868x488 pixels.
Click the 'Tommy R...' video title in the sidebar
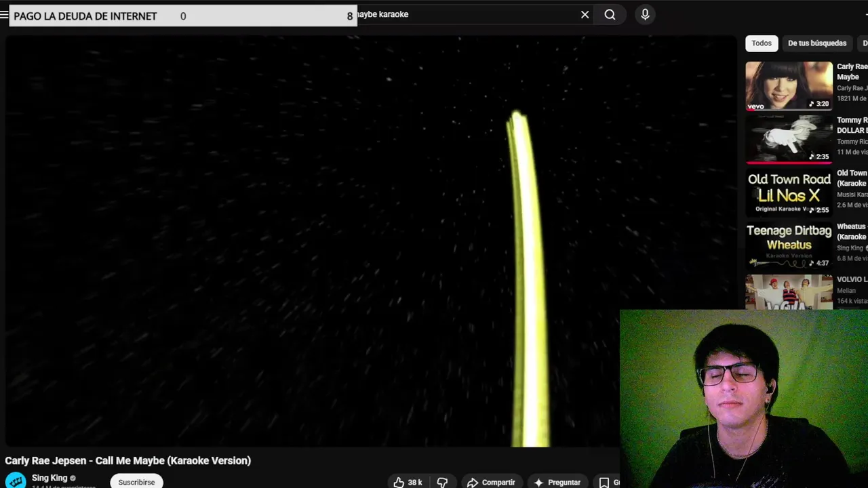coord(852,125)
